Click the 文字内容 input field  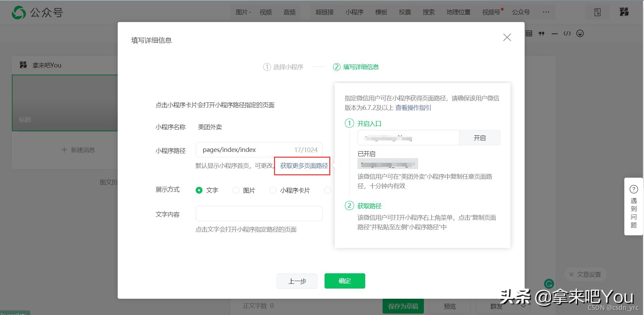pos(259,213)
